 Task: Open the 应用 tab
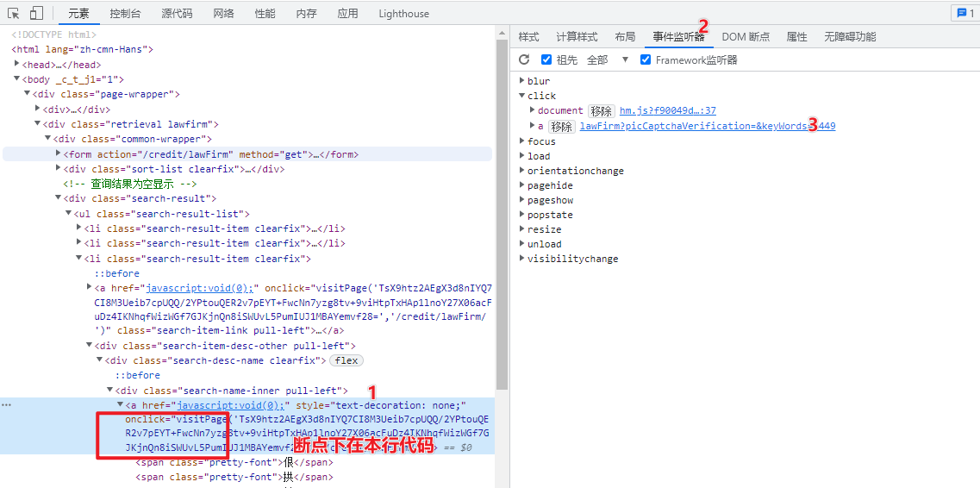tap(347, 14)
